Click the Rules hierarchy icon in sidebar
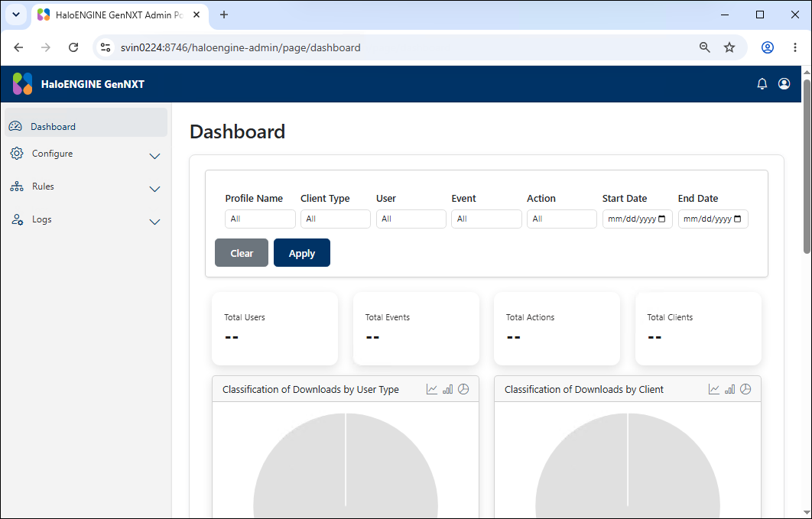812x519 pixels. click(x=17, y=187)
